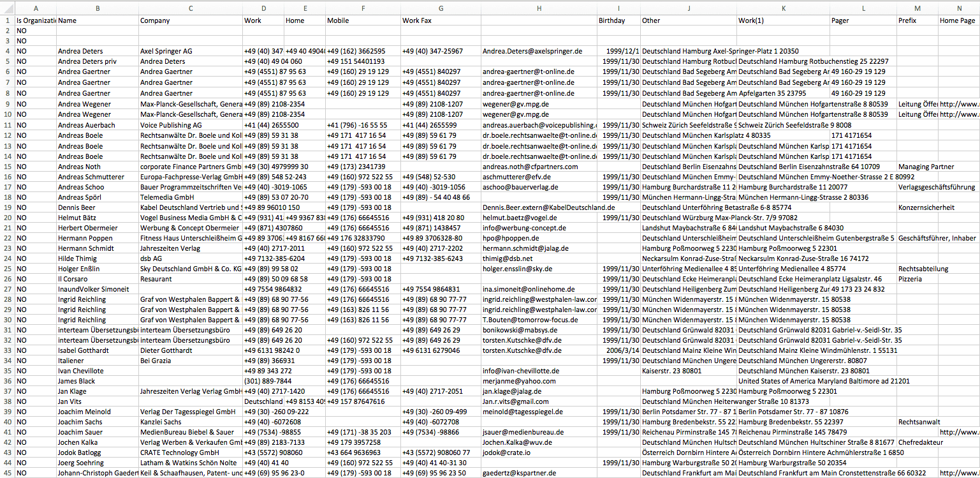Viewport: 980px width, 478px height.
Task: Select the bonikowski@mabsys.de cell
Action: pyautogui.click(x=539, y=330)
